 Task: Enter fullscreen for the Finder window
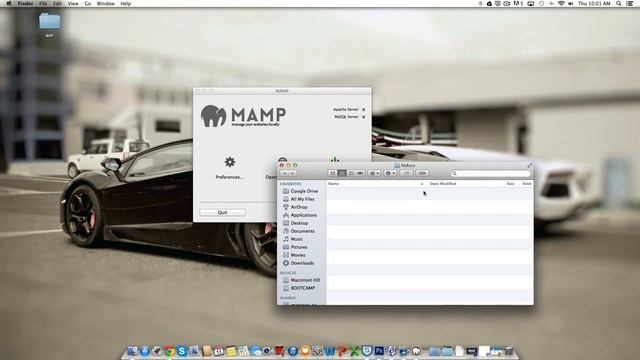click(x=530, y=165)
